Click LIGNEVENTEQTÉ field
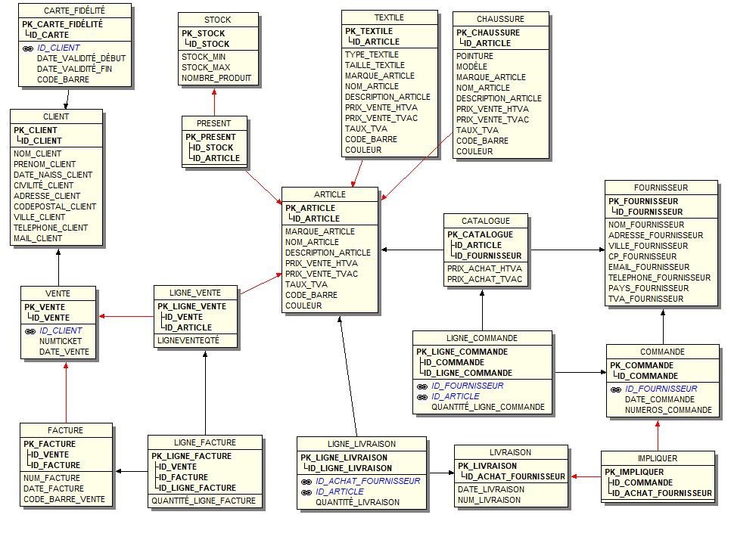 188,340
